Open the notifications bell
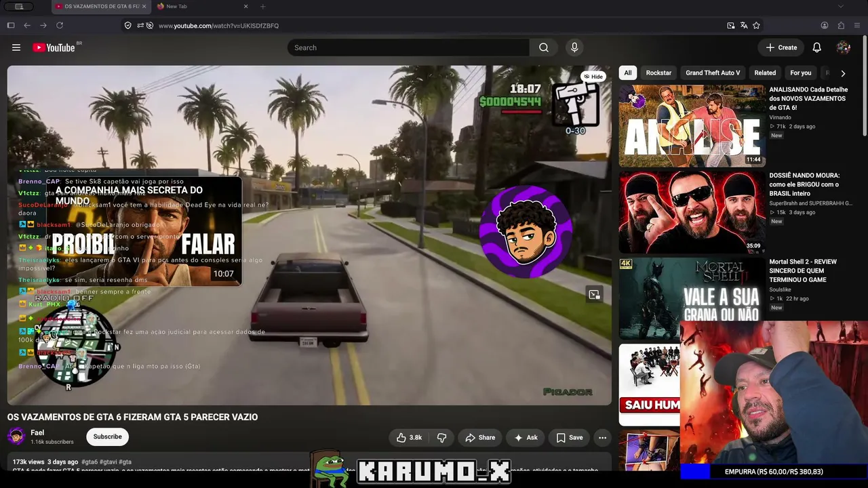Image resolution: width=868 pixels, height=488 pixels. tap(817, 47)
